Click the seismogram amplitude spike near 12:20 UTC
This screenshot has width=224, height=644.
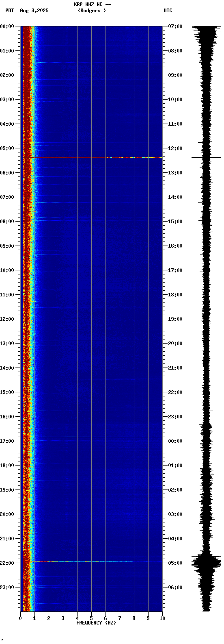pos(206,157)
